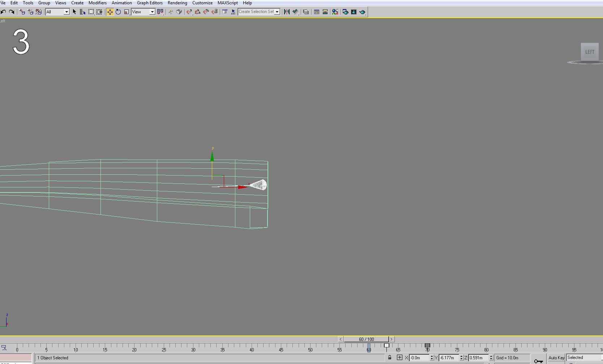Toggle Absolute/Offset transform mode button
The width and height of the screenshot is (603, 364).
pos(399,357)
